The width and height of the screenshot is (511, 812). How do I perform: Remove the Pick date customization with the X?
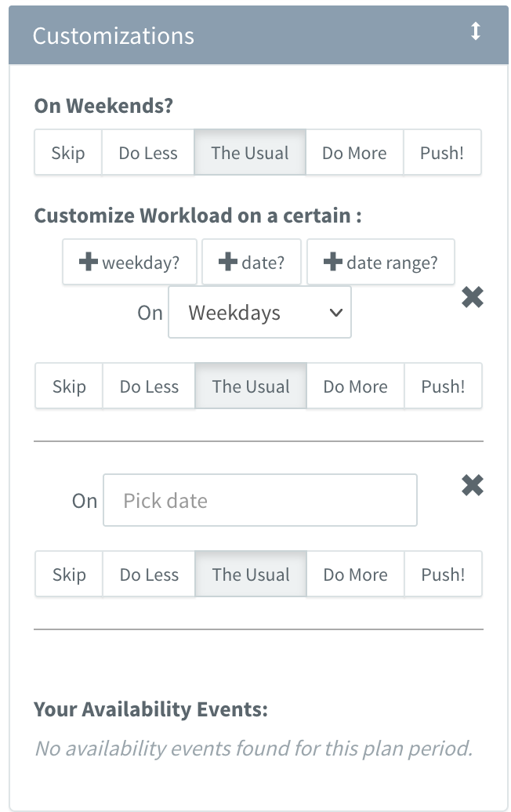472,485
